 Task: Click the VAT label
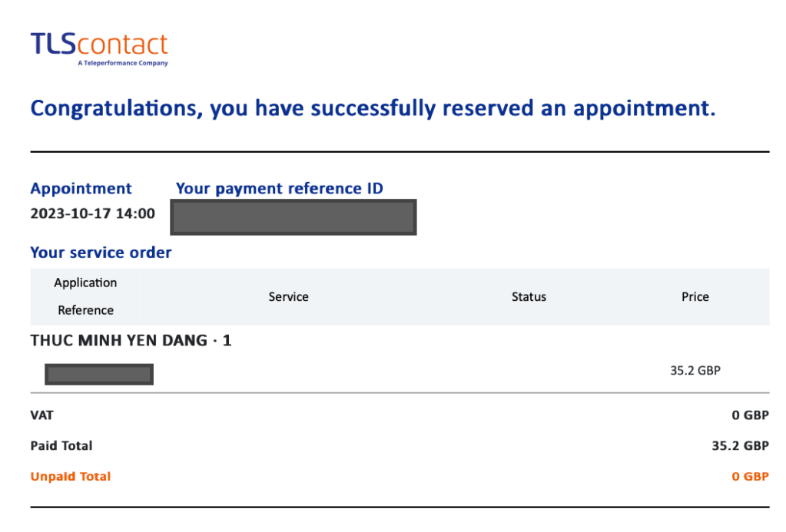(41, 415)
